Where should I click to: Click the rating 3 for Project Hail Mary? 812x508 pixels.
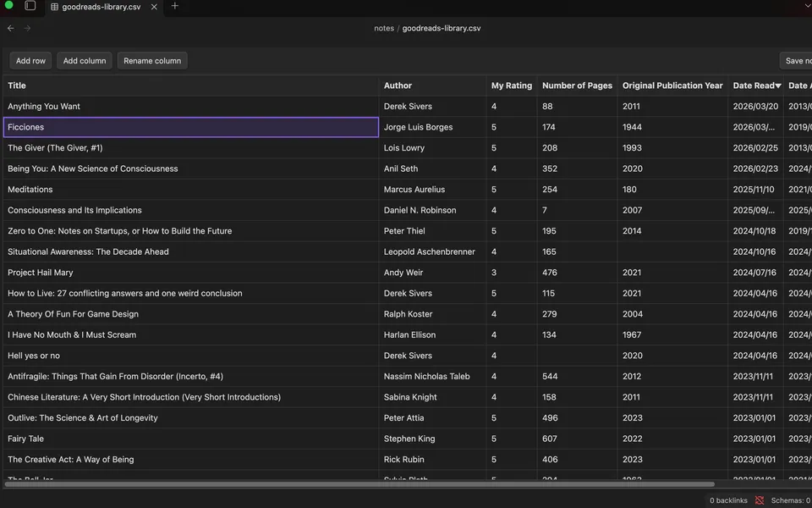coord(512,272)
